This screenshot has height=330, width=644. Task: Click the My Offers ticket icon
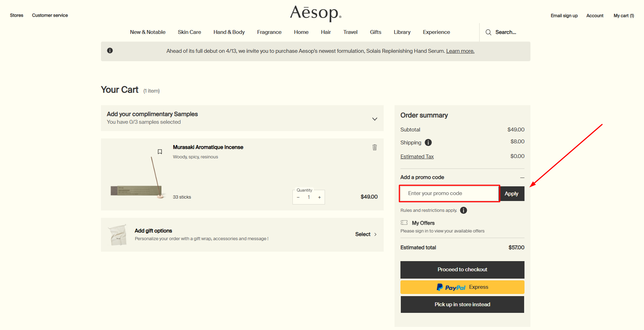[404, 223]
